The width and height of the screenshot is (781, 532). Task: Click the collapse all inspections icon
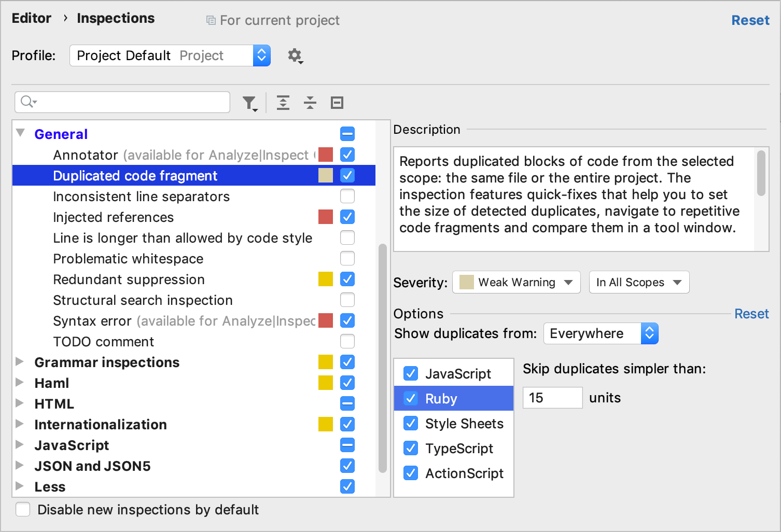(310, 103)
